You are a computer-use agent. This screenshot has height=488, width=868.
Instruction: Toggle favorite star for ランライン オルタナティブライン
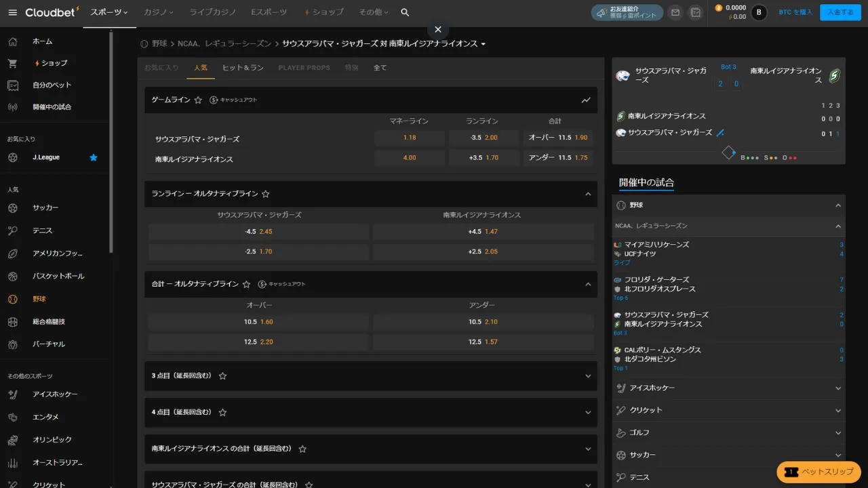(266, 194)
